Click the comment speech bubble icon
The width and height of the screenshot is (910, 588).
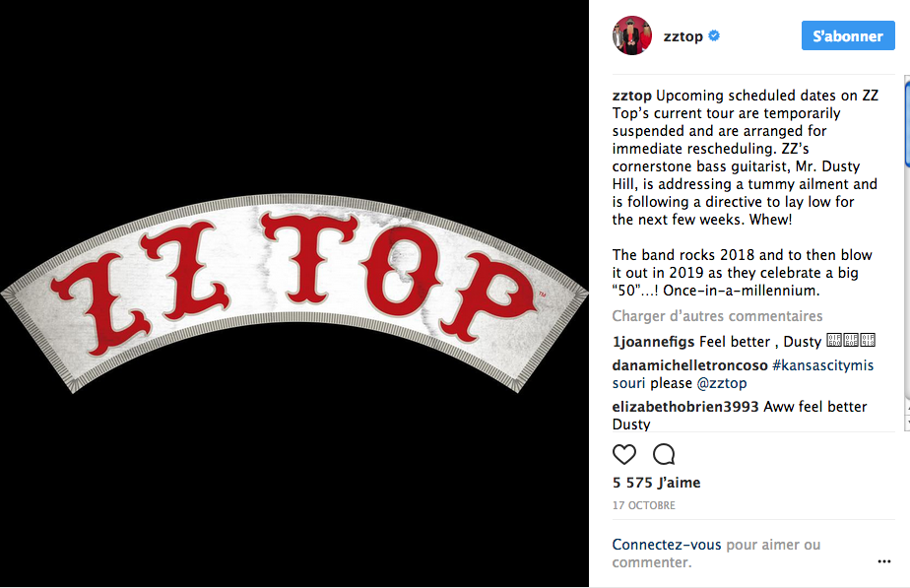[664, 454]
